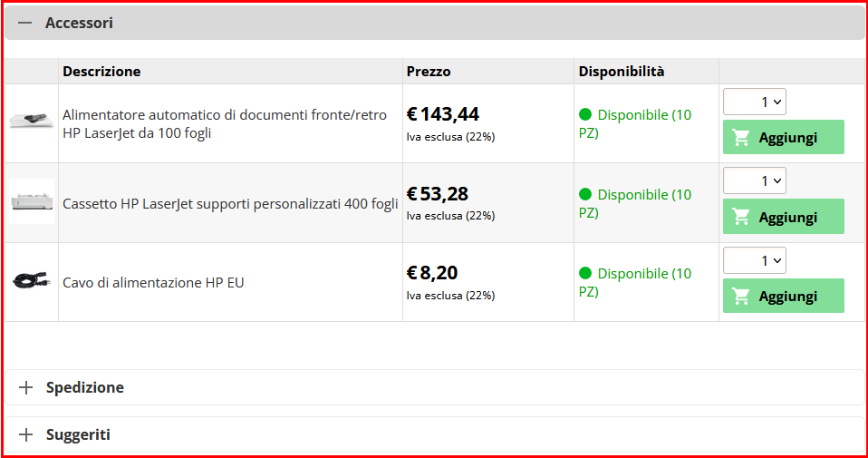Click green availability dot for Alimentatore automatico
The width and height of the screenshot is (868, 458).
click(585, 114)
